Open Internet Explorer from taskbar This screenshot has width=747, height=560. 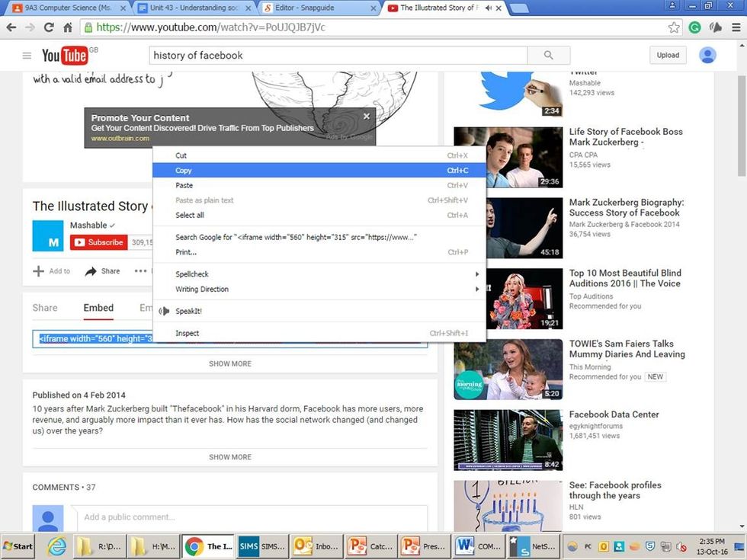click(x=56, y=546)
